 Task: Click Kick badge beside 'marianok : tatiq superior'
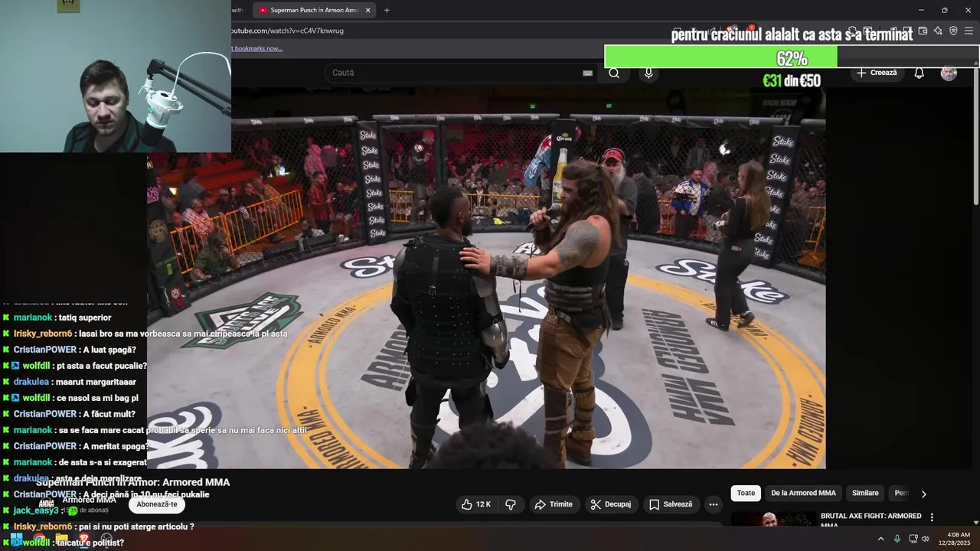click(6, 318)
